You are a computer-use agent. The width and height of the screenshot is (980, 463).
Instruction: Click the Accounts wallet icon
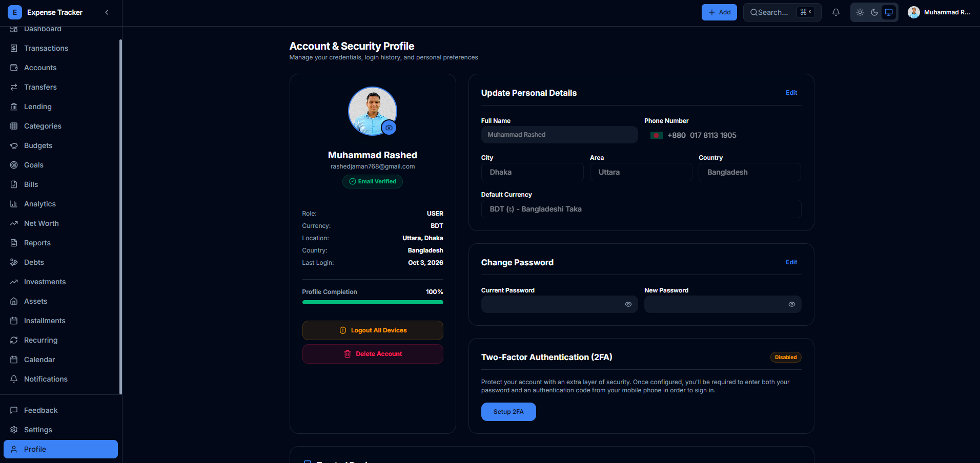pos(14,68)
